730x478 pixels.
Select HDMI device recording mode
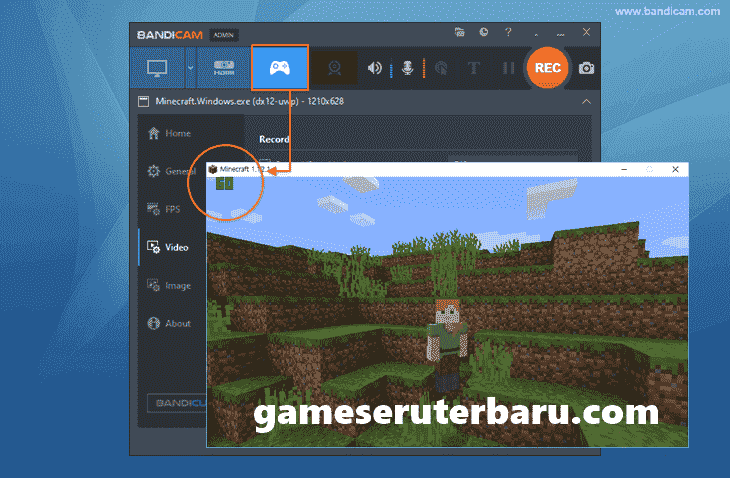[224, 68]
